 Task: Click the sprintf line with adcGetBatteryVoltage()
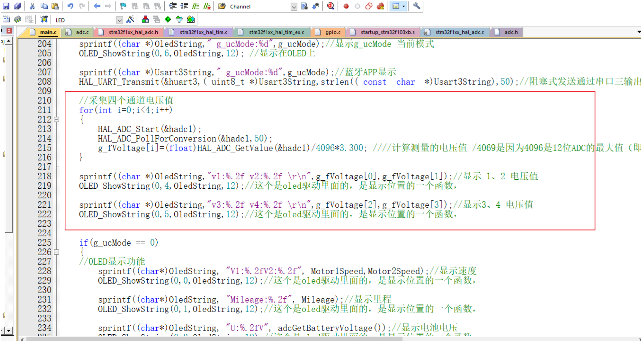pyautogui.click(x=278, y=328)
